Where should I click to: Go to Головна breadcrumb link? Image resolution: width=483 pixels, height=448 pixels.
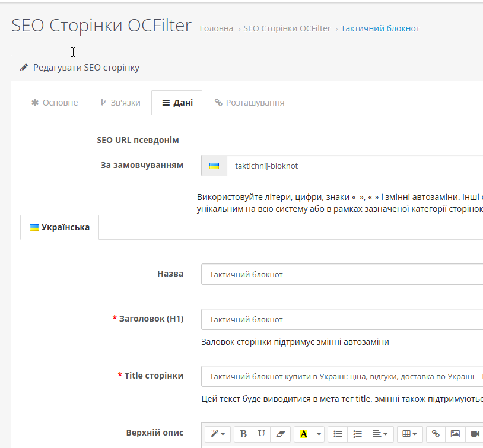(216, 28)
